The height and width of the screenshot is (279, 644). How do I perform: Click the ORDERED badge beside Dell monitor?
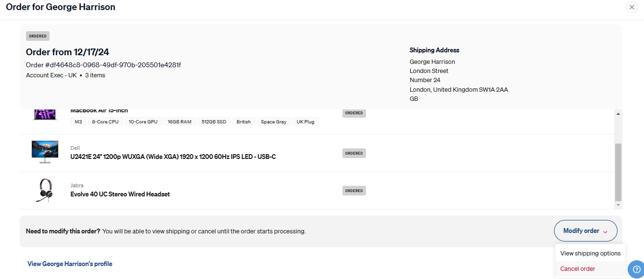click(354, 153)
